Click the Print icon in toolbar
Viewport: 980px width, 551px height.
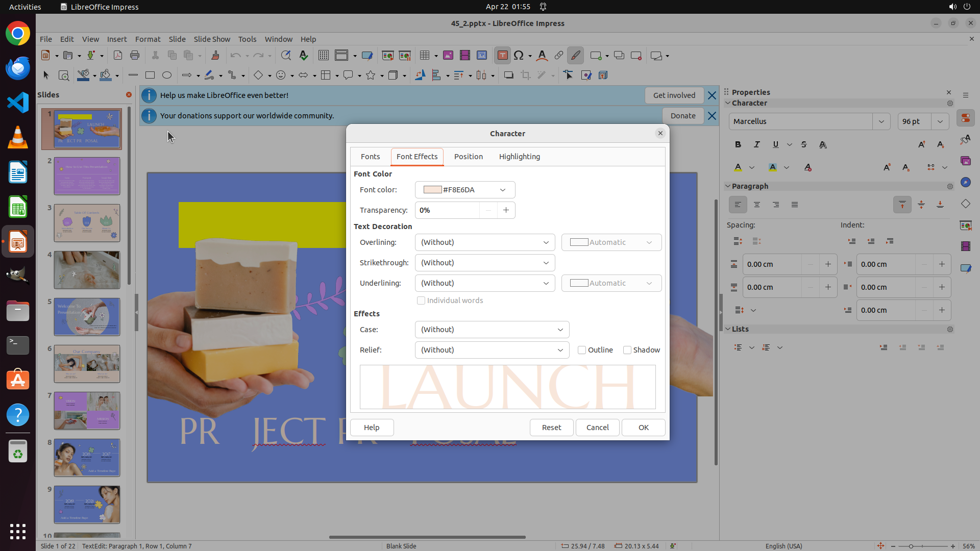pyautogui.click(x=135, y=56)
